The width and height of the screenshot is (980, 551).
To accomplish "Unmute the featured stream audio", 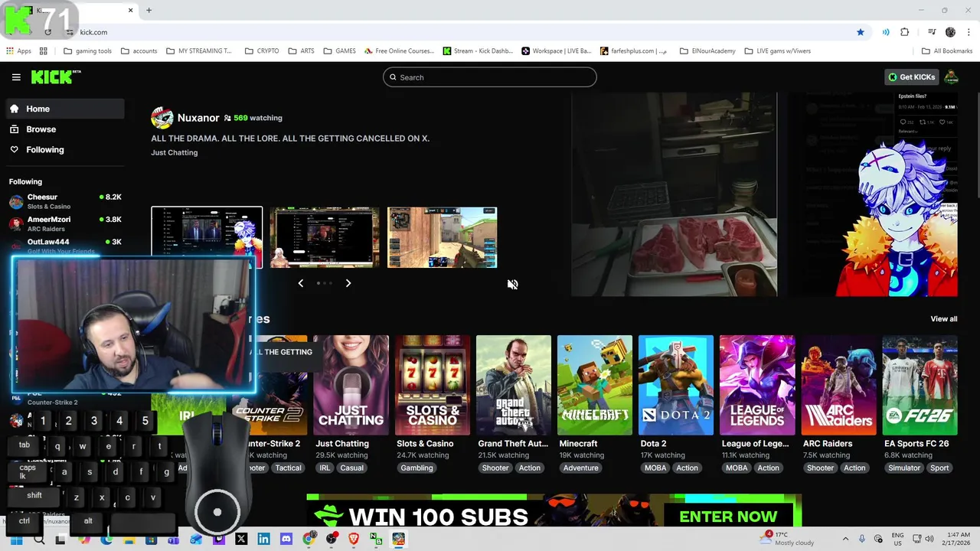I will pos(512,284).
